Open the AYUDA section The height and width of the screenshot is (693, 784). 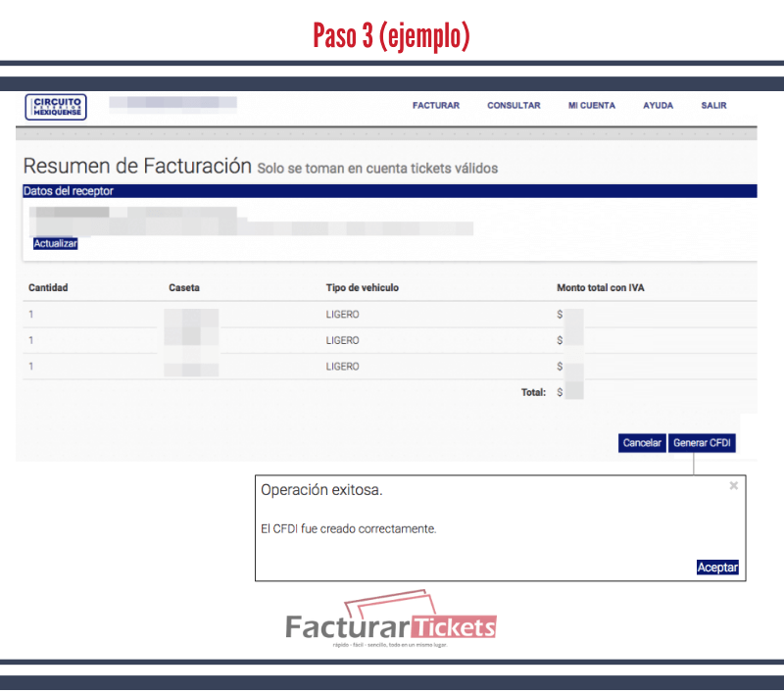[658, 105]
